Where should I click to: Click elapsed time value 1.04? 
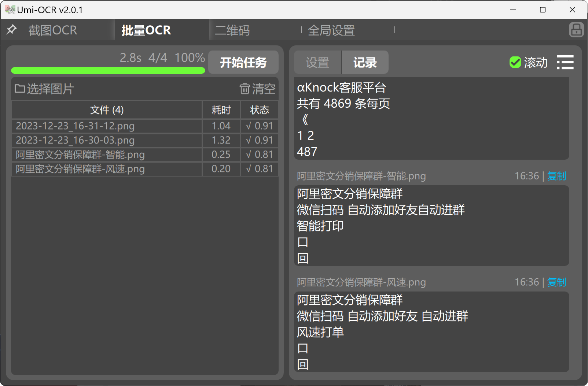221,126
